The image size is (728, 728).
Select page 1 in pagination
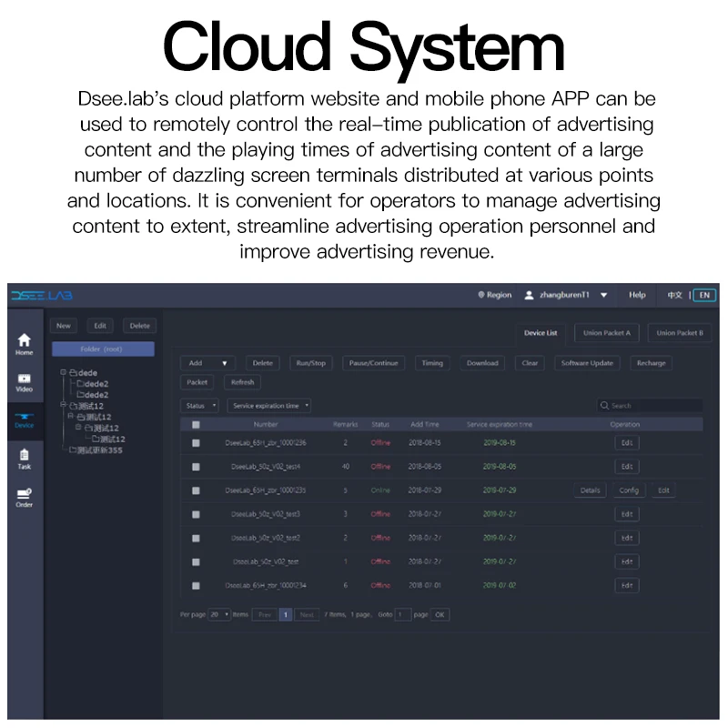286,614
